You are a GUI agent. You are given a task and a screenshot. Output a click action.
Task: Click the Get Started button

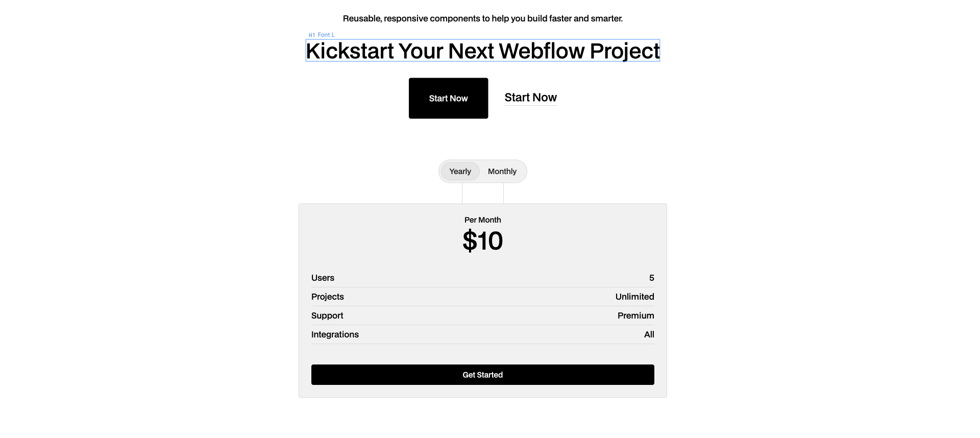482,374
